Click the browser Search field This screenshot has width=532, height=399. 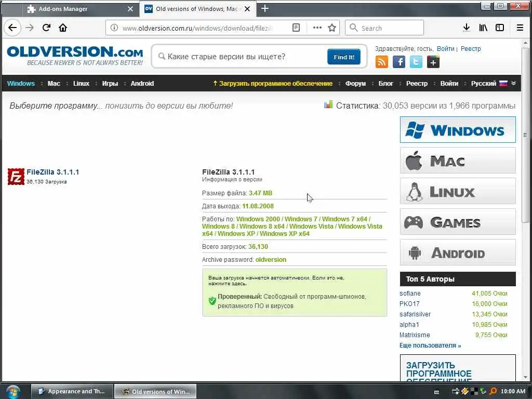[x=384, y=28]
